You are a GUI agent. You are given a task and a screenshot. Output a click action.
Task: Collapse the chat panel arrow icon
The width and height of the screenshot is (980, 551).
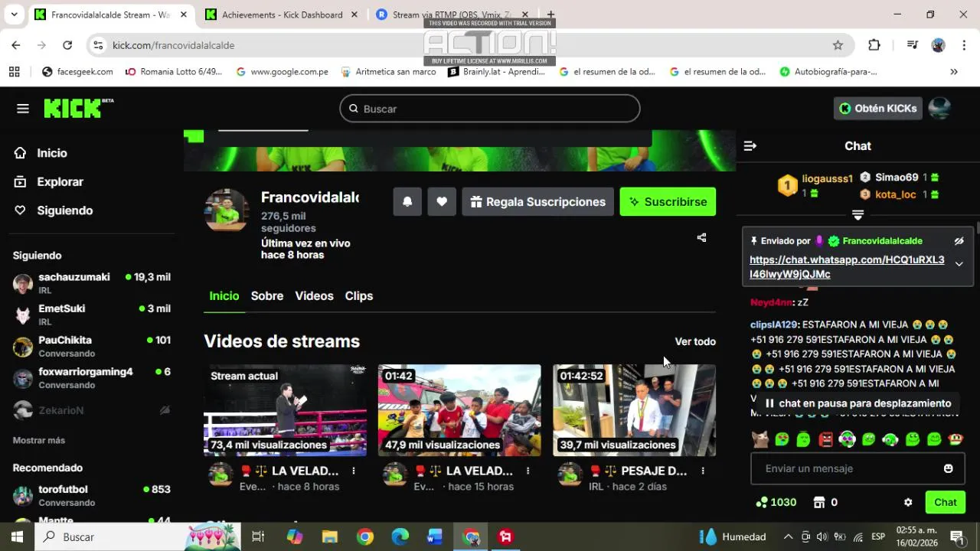point(750,145)
